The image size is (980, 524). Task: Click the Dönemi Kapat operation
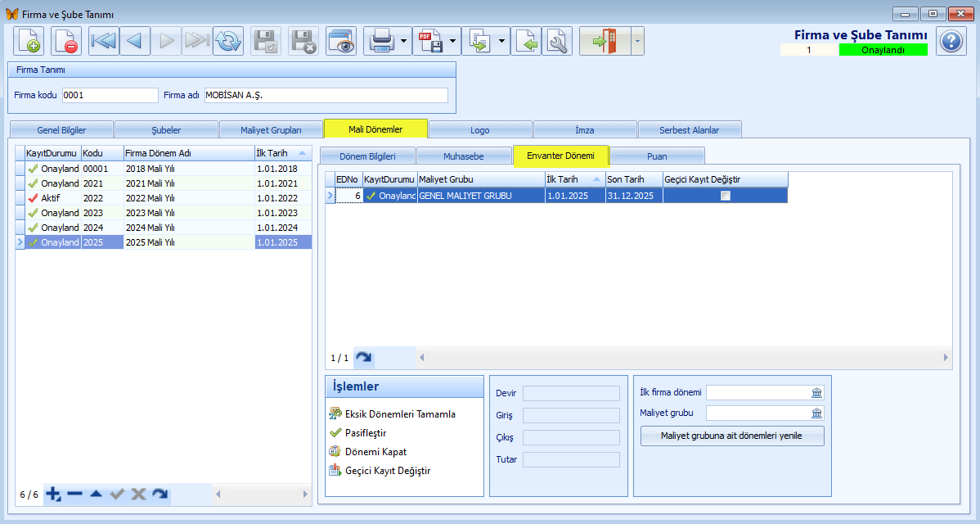(x=375, y=451)
